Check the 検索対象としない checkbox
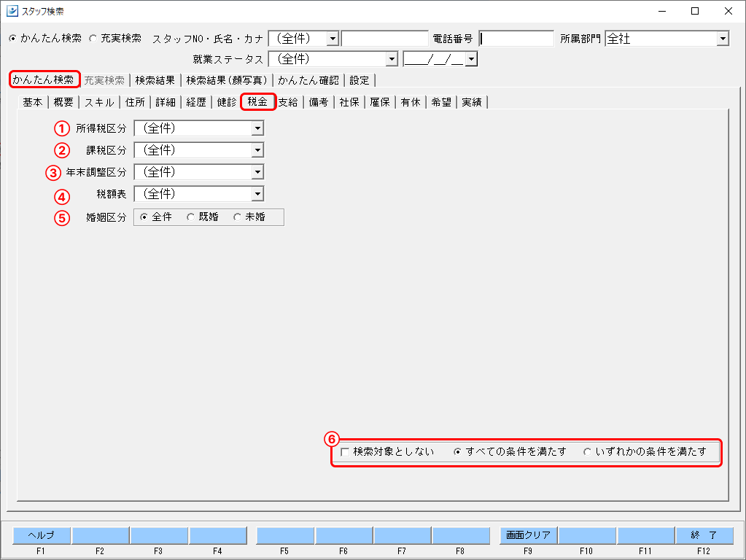 345,452
